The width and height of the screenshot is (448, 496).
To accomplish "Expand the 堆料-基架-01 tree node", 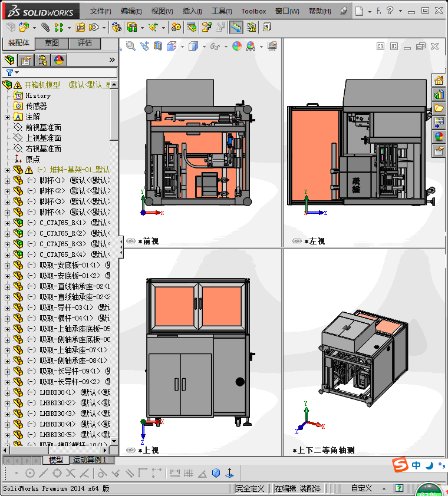I will click(x=7, y=170).
